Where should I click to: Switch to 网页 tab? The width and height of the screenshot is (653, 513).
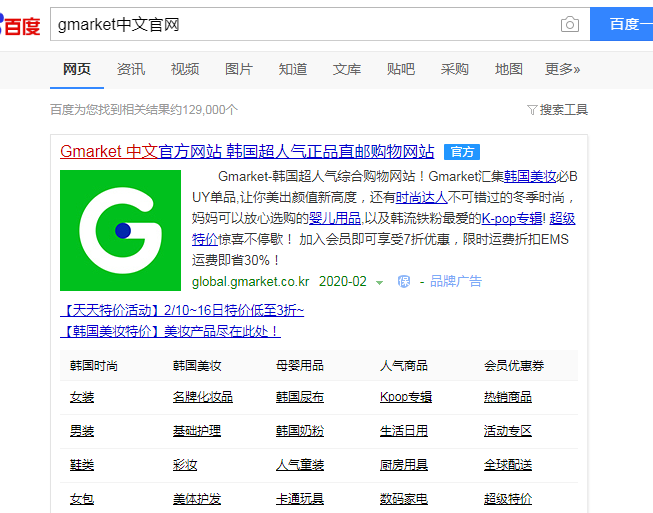pos(77,69)
